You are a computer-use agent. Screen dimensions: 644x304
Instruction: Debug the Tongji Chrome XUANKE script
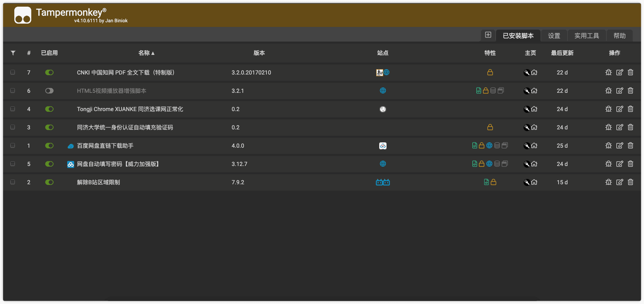(608, 109)
